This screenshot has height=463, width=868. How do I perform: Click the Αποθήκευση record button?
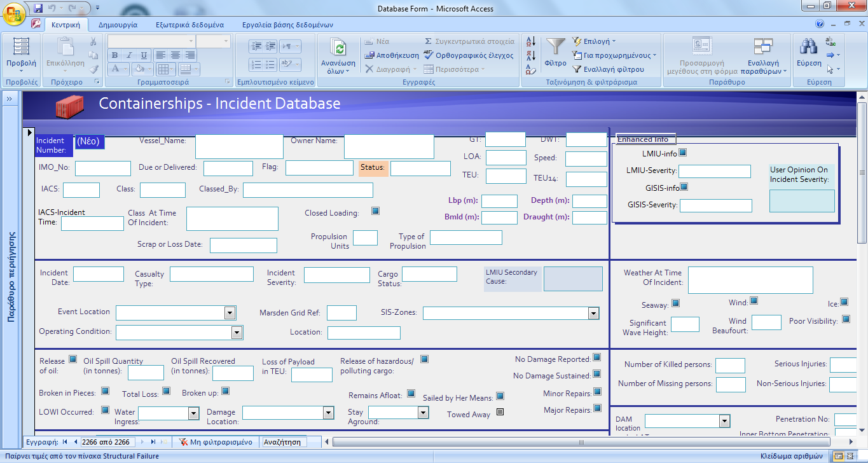click(x=392, y=55)
